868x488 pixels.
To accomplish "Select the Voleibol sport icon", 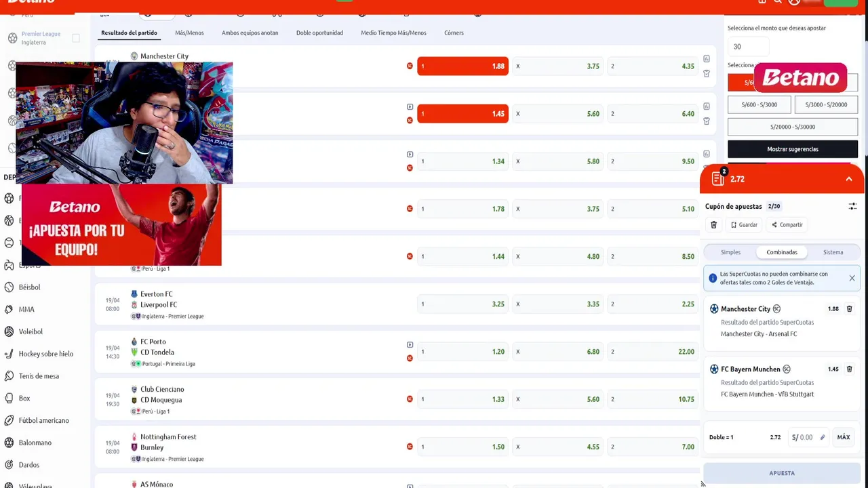I will [x=9, y=331].
